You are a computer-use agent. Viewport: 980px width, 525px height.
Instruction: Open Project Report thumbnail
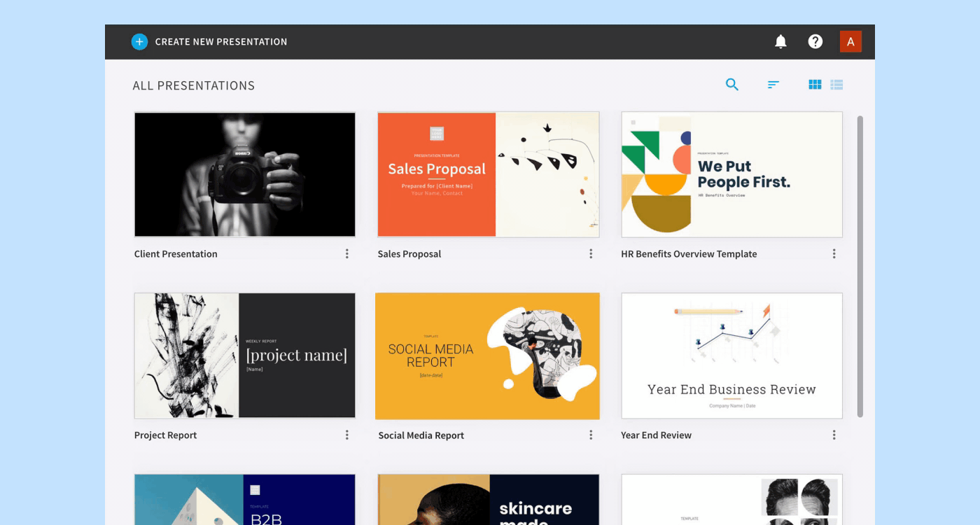point(245,356)
